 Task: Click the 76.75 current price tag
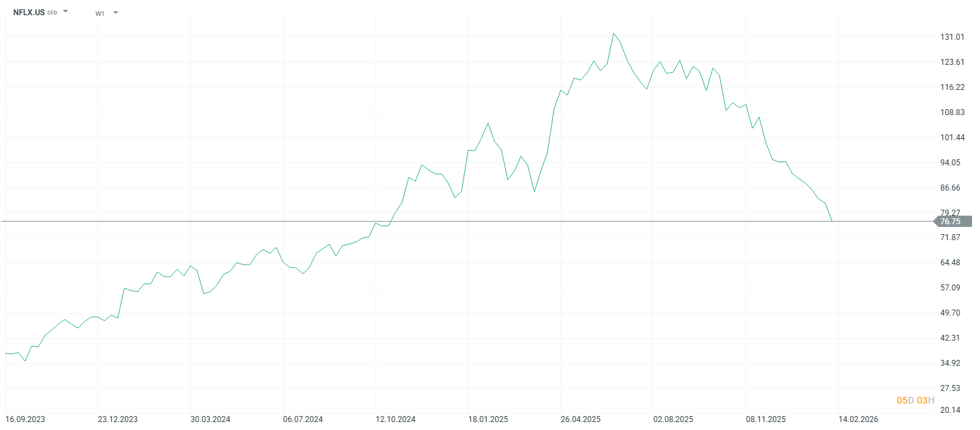pyautogui.click(x=950, y=222)
